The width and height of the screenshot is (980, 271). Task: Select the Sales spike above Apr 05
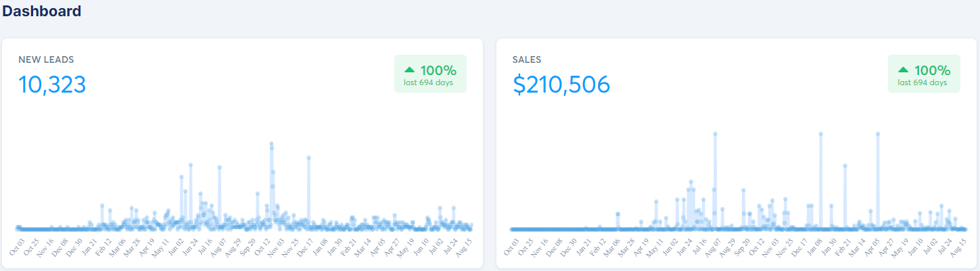[877, 134]
